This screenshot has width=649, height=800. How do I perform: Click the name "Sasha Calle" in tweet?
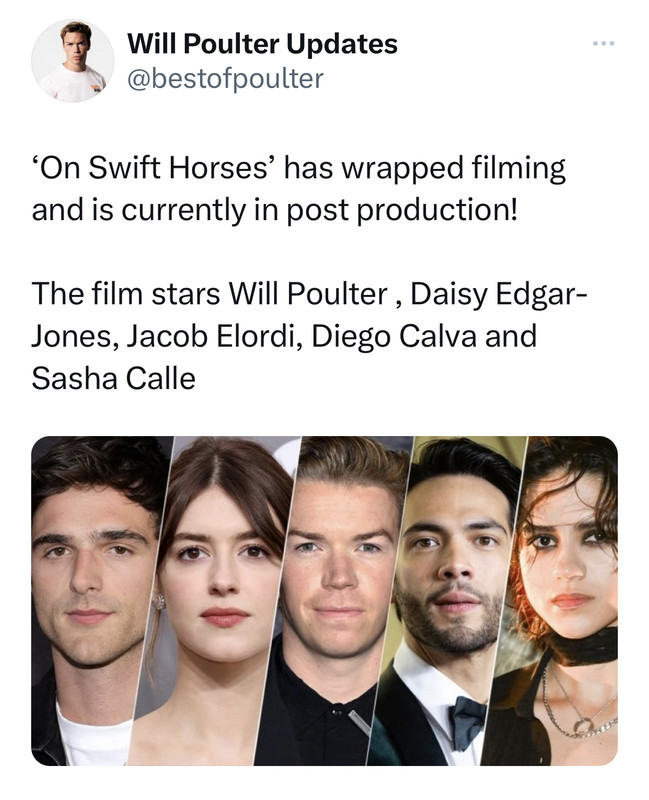pyautogui.click(x=113, y=379)
